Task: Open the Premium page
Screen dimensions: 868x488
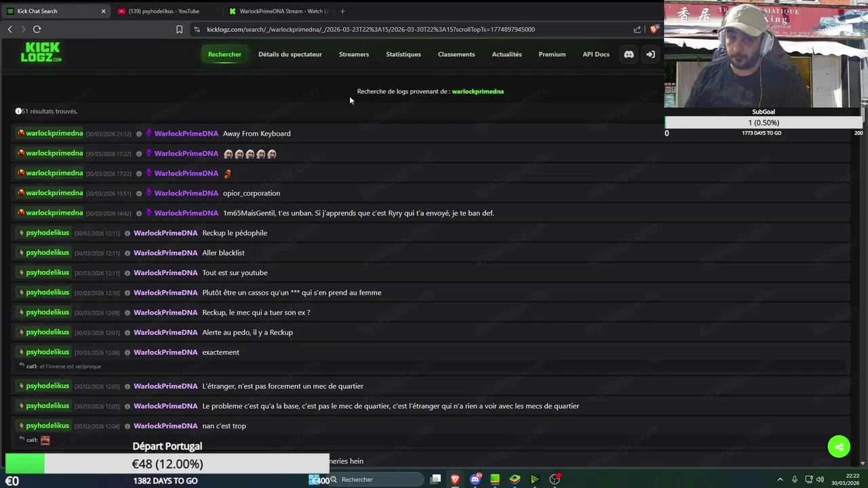Action: pos(552,54)
